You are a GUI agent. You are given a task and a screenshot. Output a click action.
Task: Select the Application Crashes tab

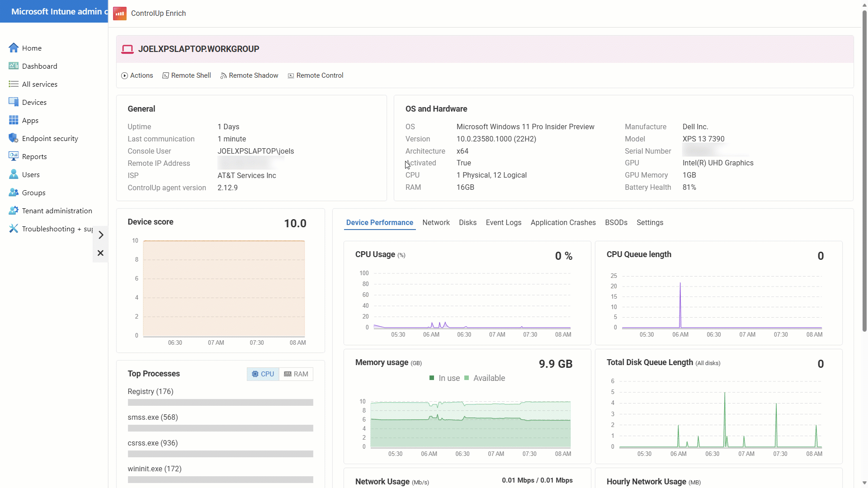563,223
